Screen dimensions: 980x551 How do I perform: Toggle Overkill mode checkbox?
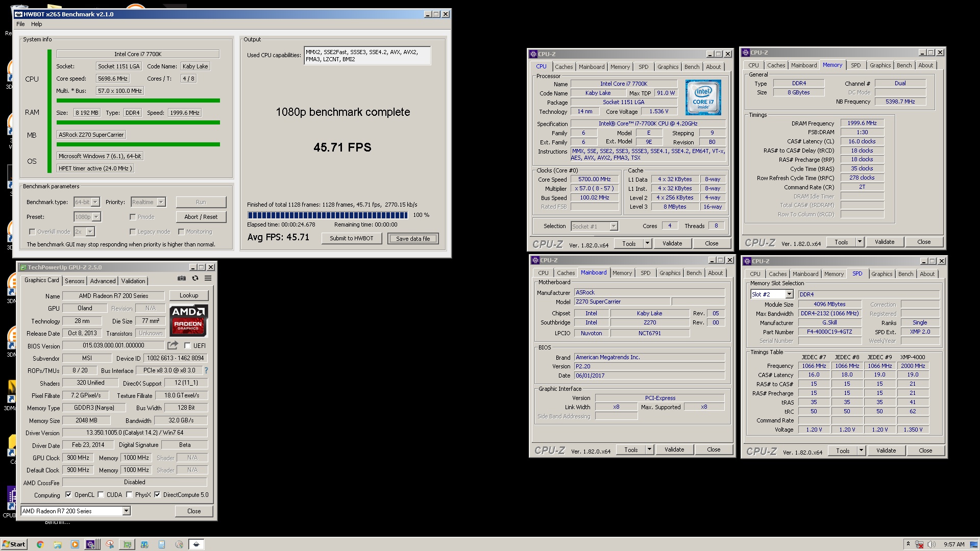click(x=32, y=232)
